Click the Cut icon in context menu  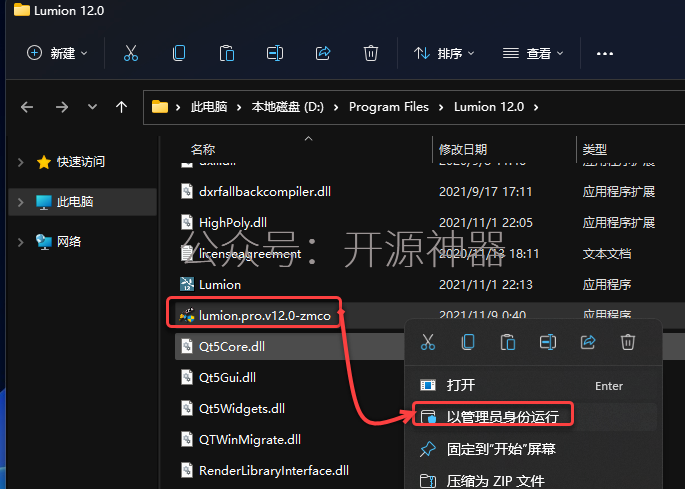(x=428, y=342)
